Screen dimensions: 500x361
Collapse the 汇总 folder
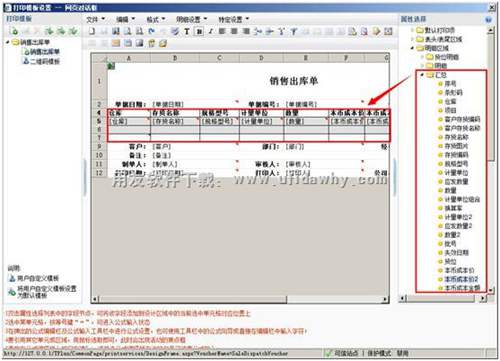tap(422, 75)
